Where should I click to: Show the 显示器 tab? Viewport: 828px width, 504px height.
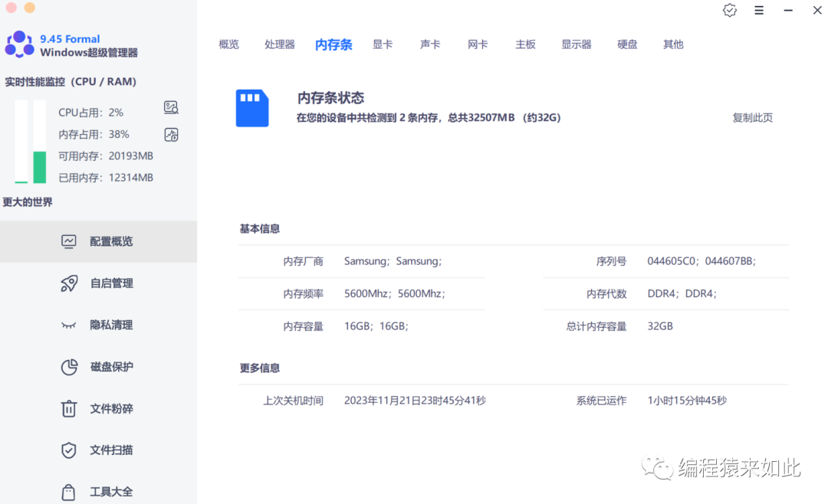click(576, 44)
